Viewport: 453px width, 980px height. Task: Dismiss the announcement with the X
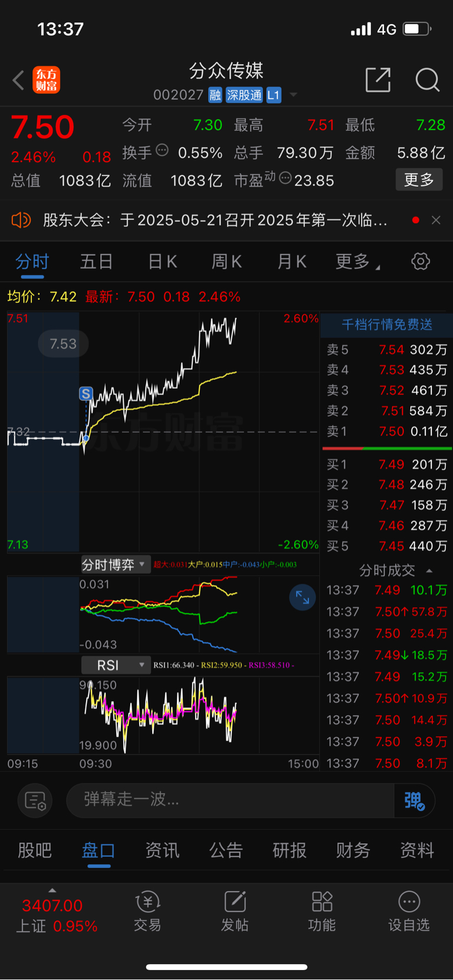436,220
